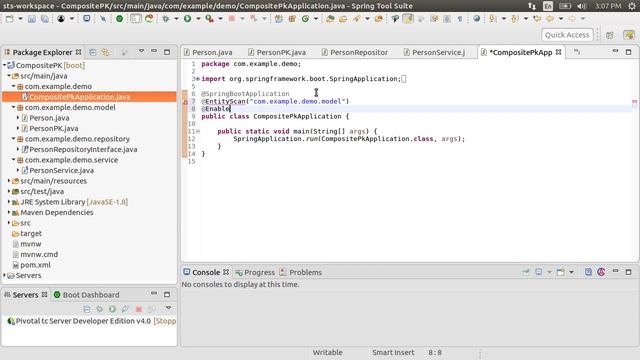The width and height of the screenshot is (640, 360).
Task: Click Collapse All in Package Explorer
Action: point(93,52)
